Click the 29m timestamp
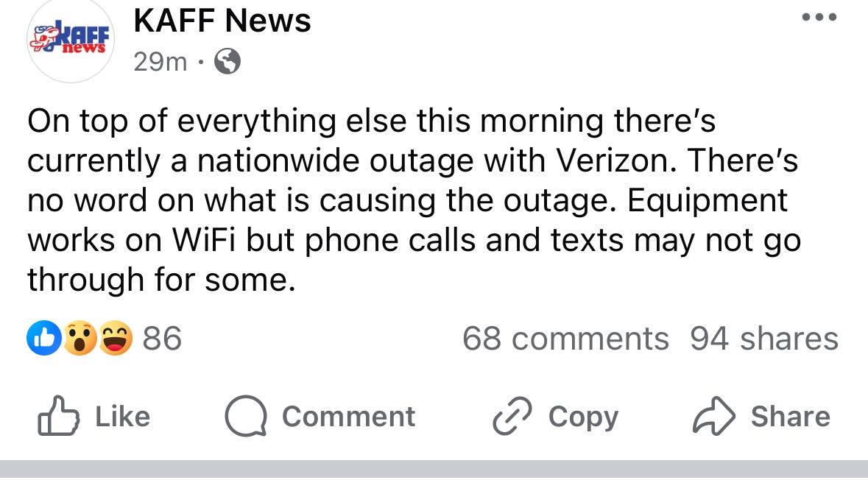868x480 pixels. [158, 62]
